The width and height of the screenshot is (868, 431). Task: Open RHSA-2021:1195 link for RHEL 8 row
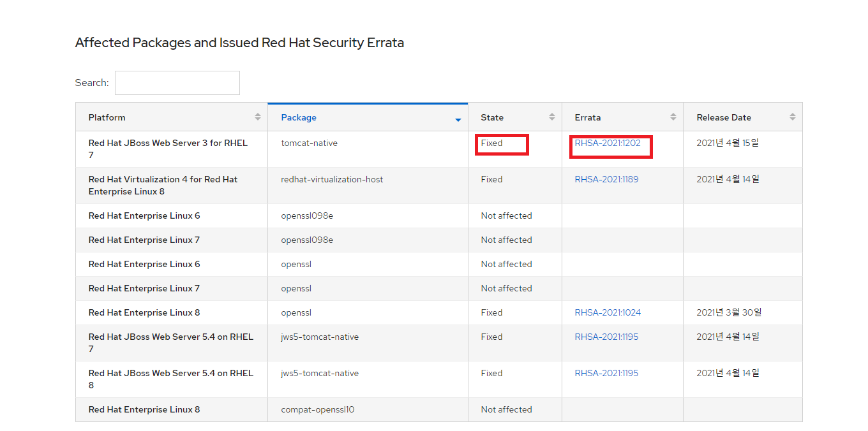click(606, 374)
